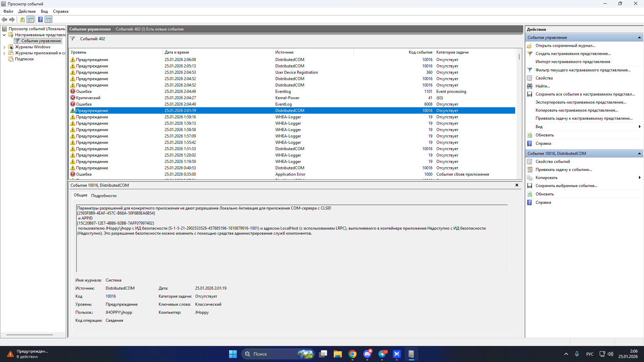Click the Up One Level folder icon
The width and height of the screenshot is (644, 362).
tap(22, 19)
